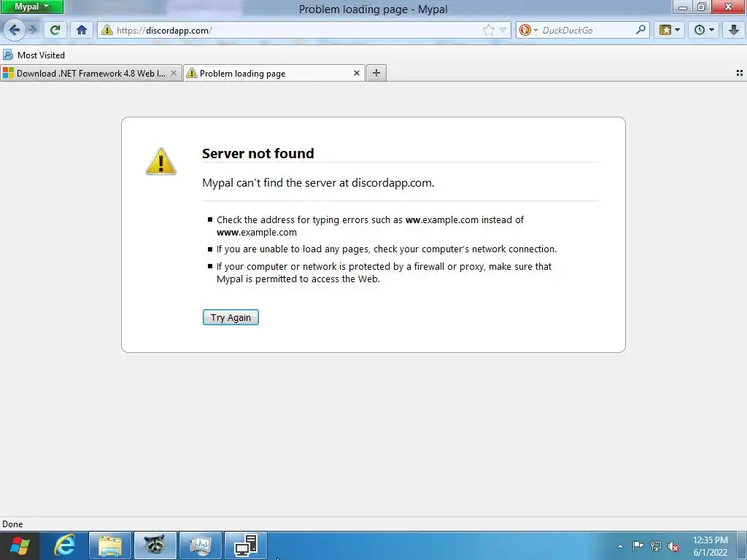Open the Mypal application menu button
This screenshot has height=560, width=747.
(x=31, y=7)
